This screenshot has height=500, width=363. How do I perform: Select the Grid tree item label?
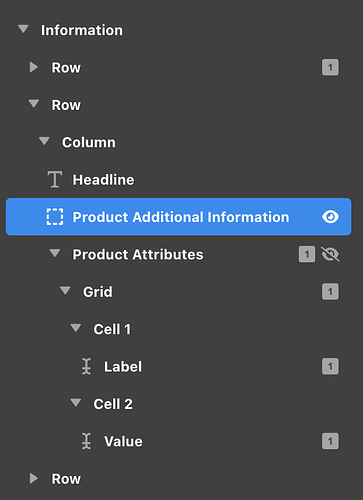(x=98, y=292)
